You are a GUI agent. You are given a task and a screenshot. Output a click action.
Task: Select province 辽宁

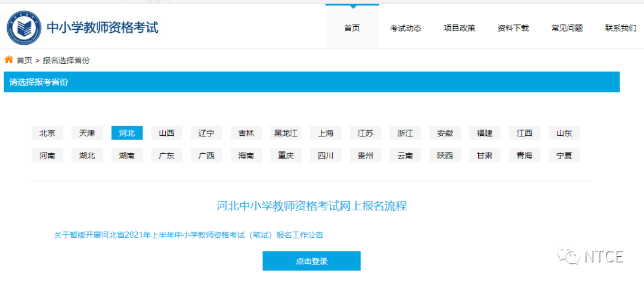click(x=206, y=133)
